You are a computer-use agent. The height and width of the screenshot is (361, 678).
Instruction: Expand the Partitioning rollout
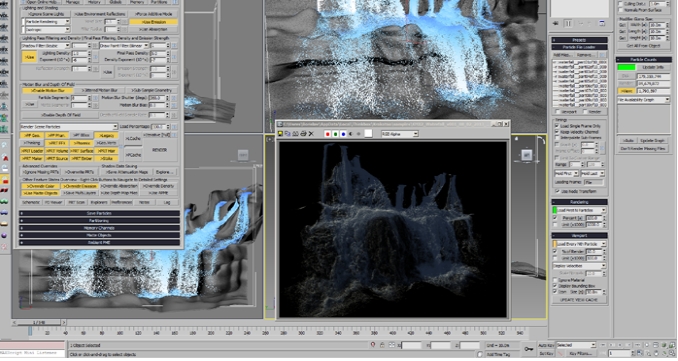coord(99,220)
